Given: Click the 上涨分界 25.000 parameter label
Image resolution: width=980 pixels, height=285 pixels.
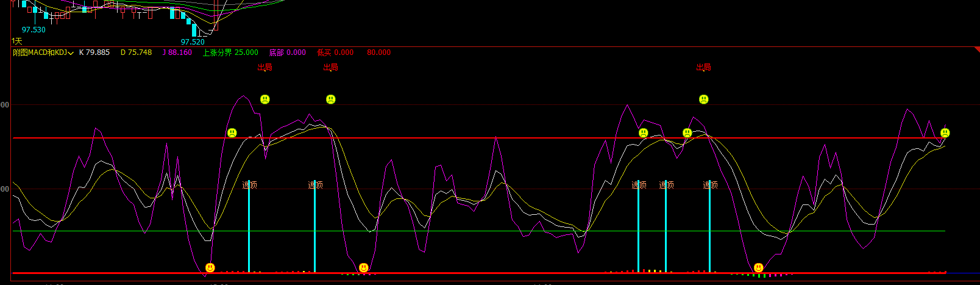Looking at the screenshot, I should (x=230, y=52).
